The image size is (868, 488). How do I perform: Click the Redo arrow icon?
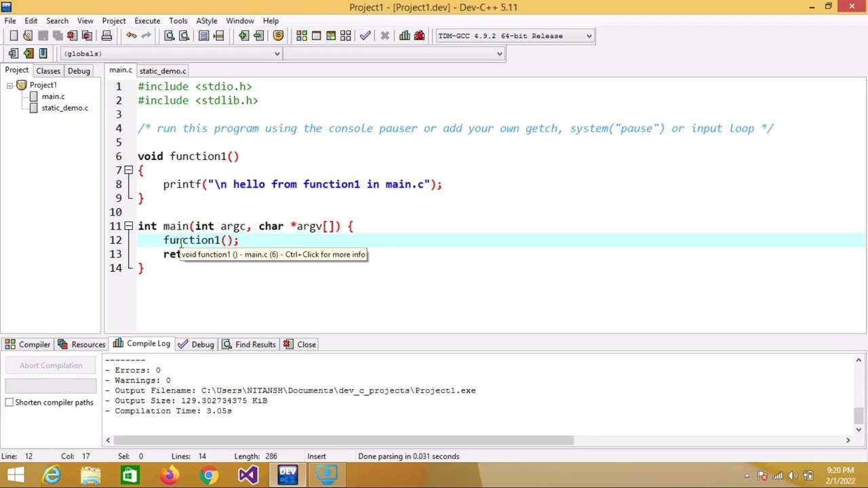(x=146, y=35)
